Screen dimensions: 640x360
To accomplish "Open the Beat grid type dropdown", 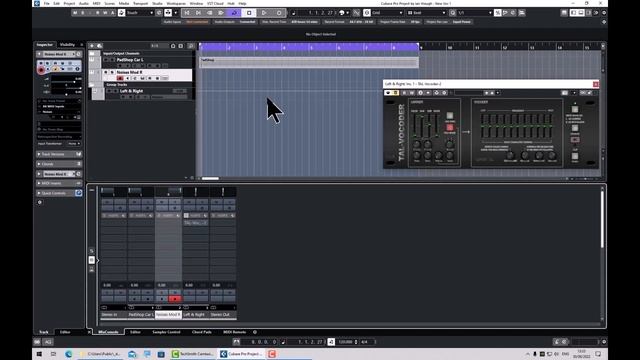I will tap(427, 13).
